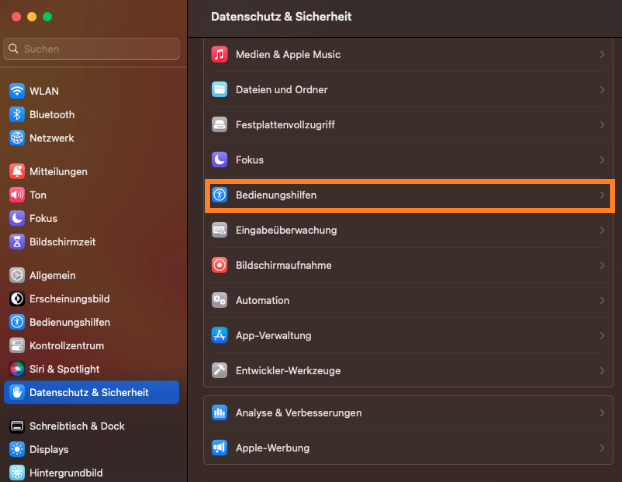This screenshot has width=622, height=482.
Task: Click the Eingabeüberwachung keyboard icon
Action: pyautogui.click(x=220, y=230)
